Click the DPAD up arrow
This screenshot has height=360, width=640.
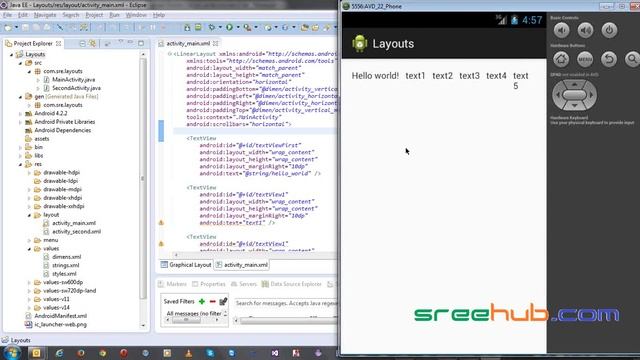point(574,84)
